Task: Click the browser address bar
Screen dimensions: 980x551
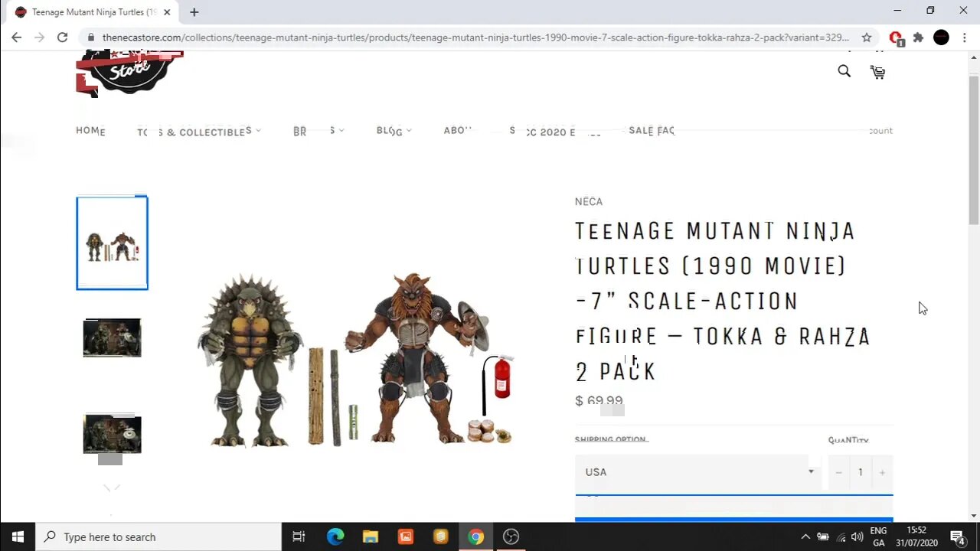Action: point(475,37)
